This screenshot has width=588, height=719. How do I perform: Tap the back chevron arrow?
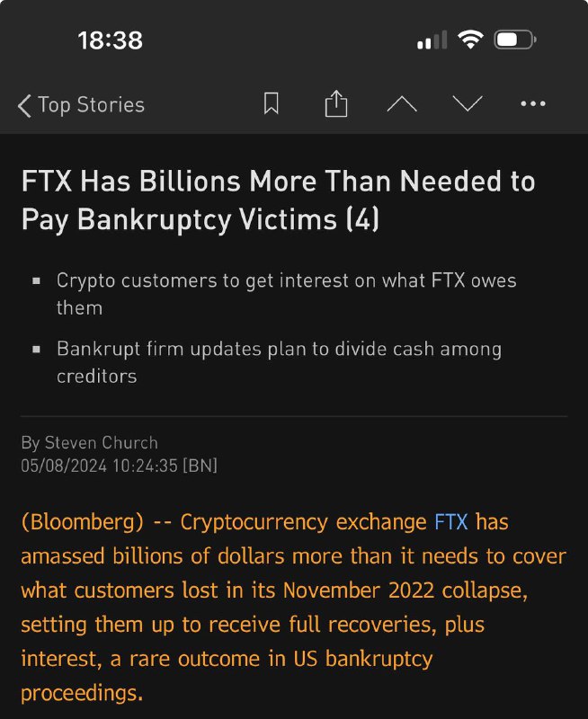[x=24, y=105]
